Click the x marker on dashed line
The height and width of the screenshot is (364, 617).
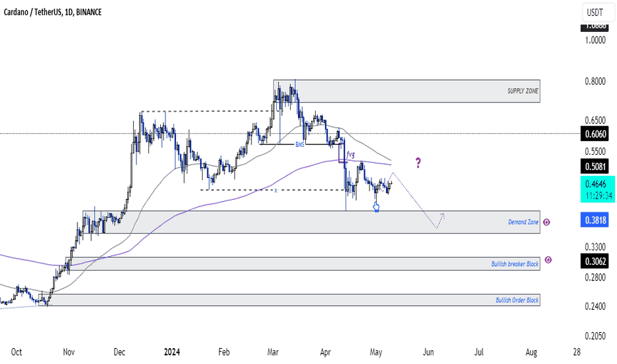click(x=276, y=191)
